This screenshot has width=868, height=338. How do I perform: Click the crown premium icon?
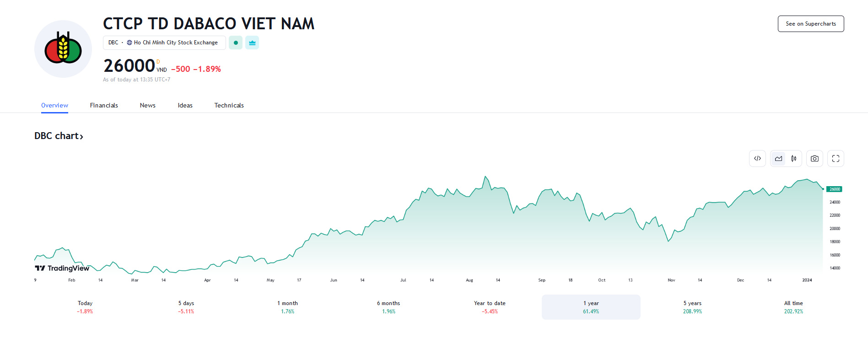[252, 43]
